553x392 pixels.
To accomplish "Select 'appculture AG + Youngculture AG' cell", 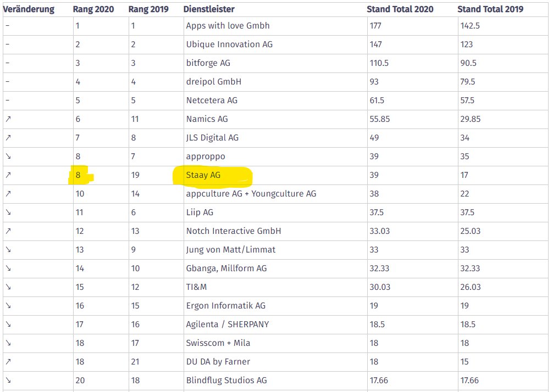I will coord(275,194).
